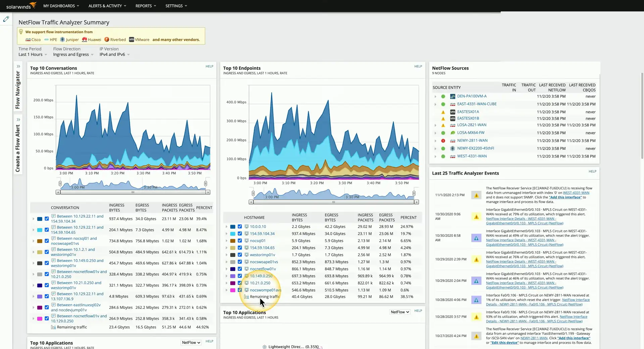Click the Top 10 Conversations chart scrollbar right arrow
Image resolution: width=644 pixels, height=349 pixels.
(208, 192)
